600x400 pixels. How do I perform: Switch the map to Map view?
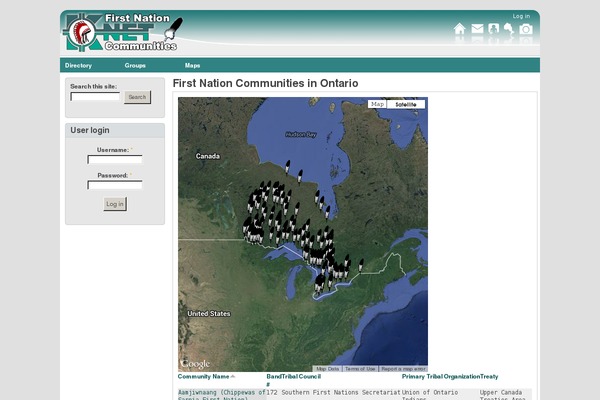click(377, 104)
